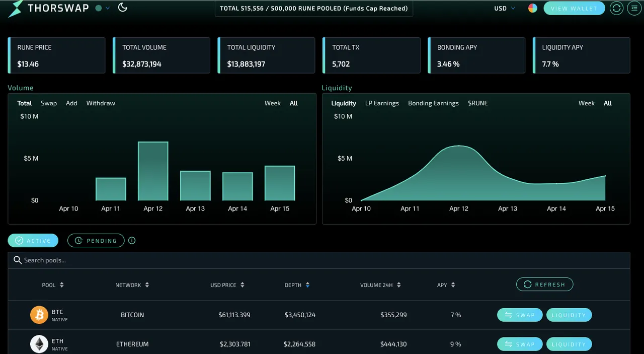Open network status dropdown next to logo

(103, 8)
